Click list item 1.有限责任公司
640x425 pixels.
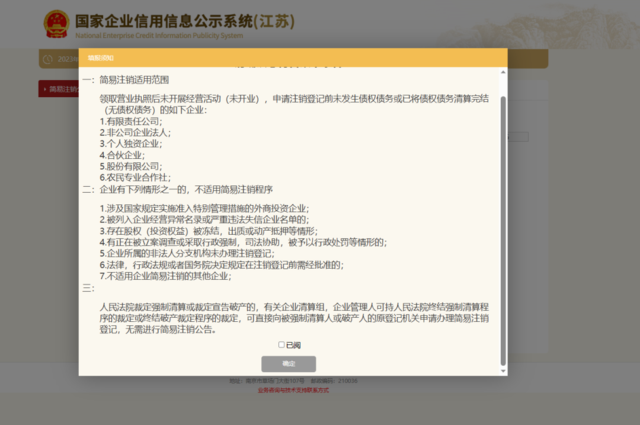pos(132,121)
